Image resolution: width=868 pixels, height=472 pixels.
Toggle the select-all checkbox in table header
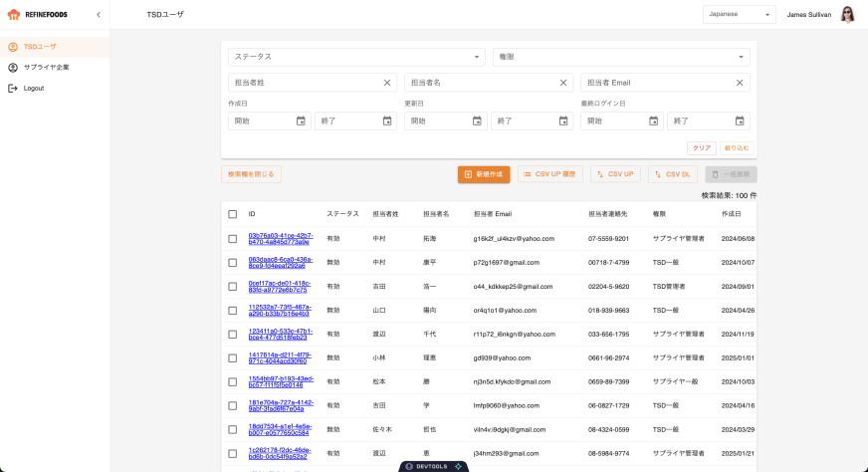coord(233,214)
